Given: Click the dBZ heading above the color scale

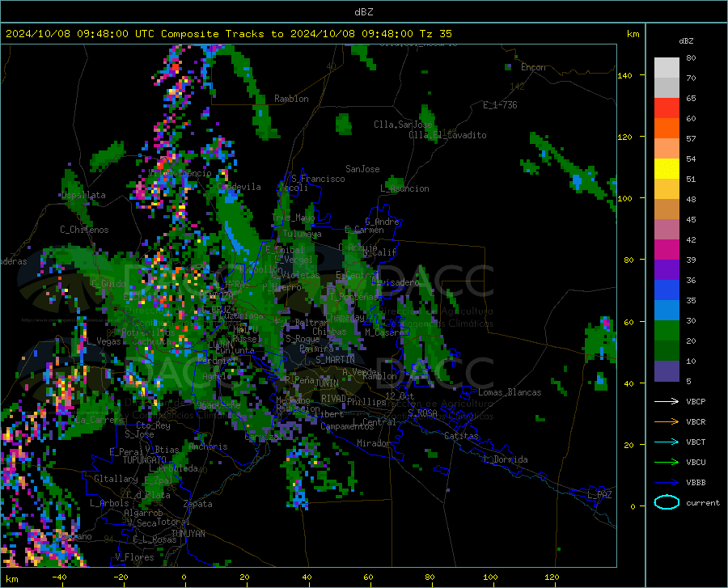Looking at the screenshot, I should (x=686, y=40).
